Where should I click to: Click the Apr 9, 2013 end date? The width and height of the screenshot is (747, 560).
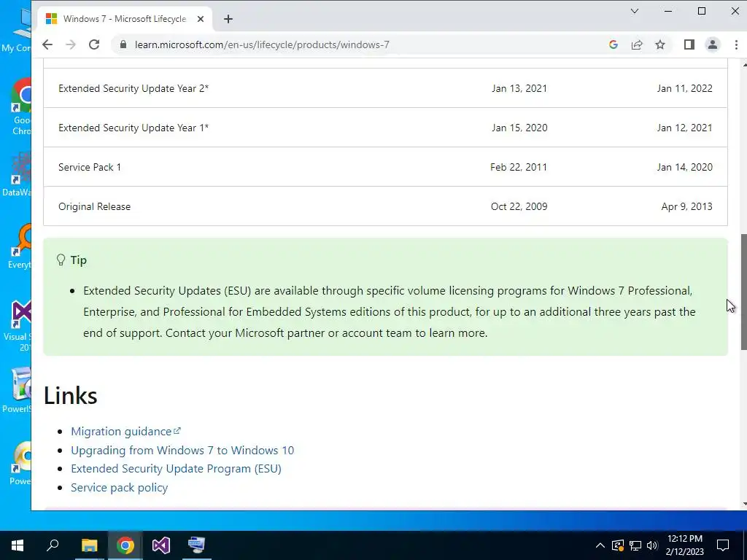[686, 206]
